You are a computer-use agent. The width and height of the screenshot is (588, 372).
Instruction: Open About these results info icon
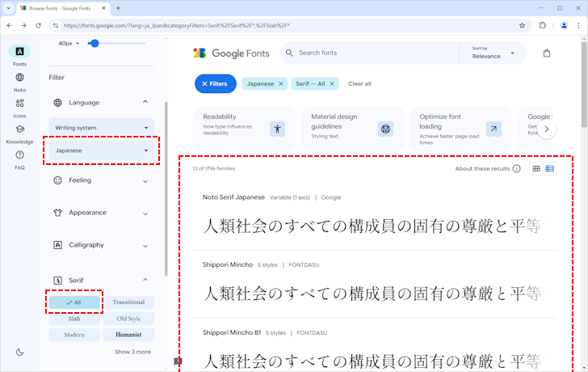pos(516,168)
